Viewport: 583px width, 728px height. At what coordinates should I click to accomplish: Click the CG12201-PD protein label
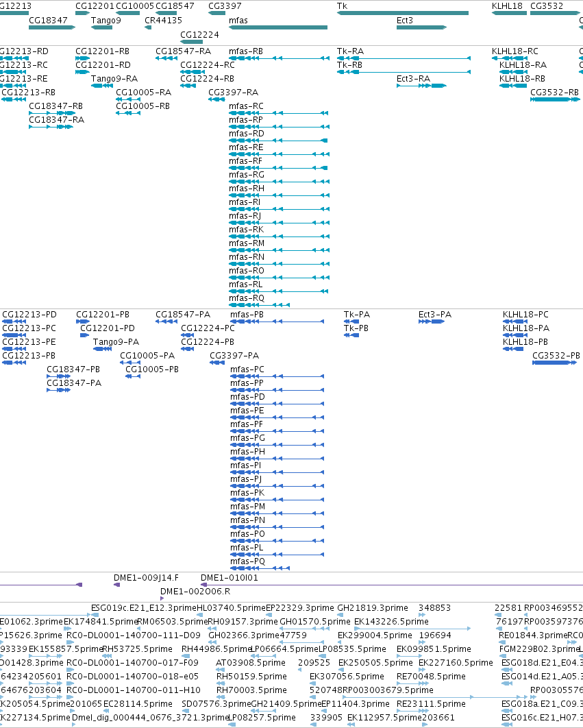pyautogui.click(x=108, y=328)
